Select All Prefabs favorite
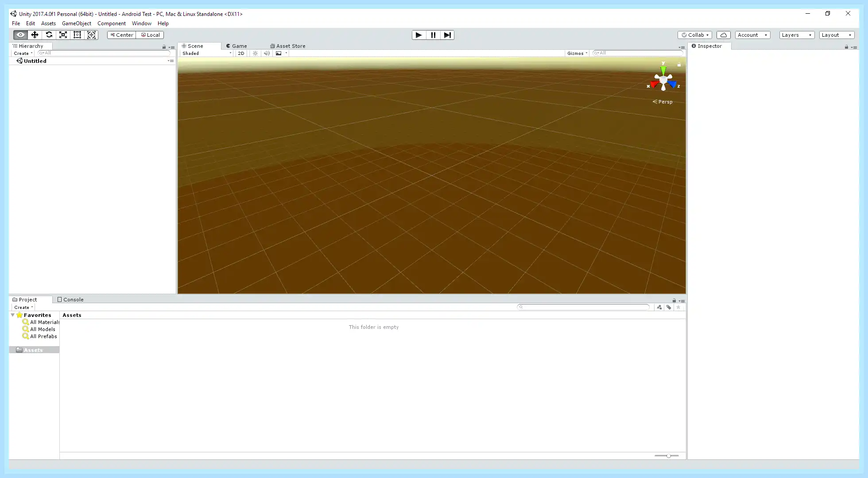Screen dimensions: 868x478 (x=40, y=336)
